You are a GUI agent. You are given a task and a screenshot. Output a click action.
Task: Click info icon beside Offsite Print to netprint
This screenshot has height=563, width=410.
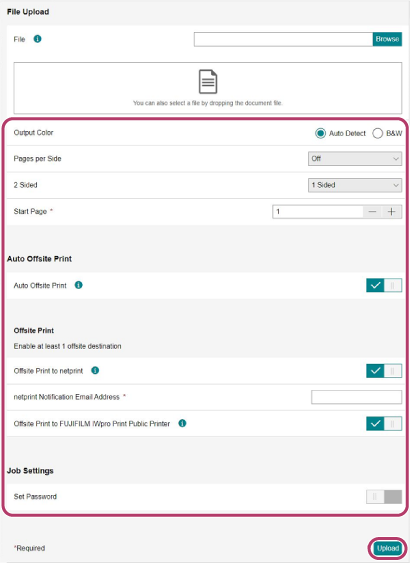click(95, 371)
